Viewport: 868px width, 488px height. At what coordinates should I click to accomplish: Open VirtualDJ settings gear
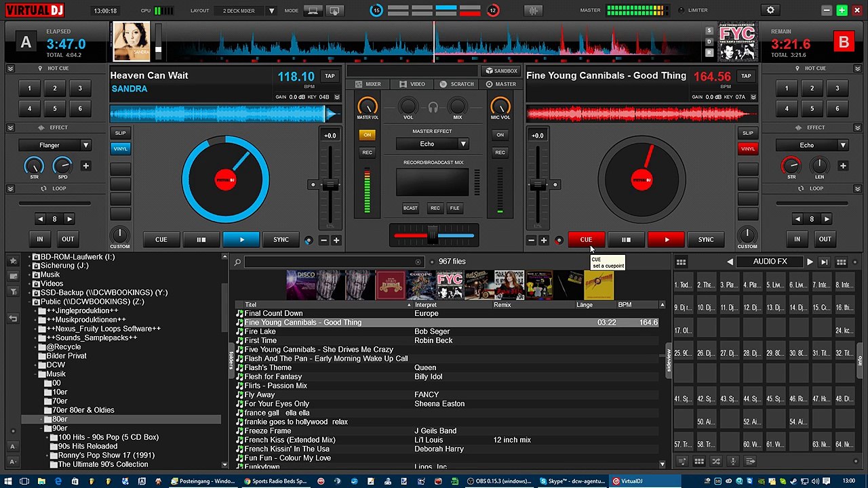pyautogui.click(x=770, y=10)
